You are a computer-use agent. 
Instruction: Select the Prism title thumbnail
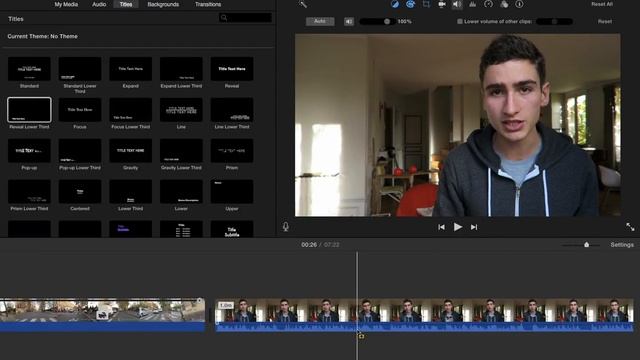[x=232, y=151]
